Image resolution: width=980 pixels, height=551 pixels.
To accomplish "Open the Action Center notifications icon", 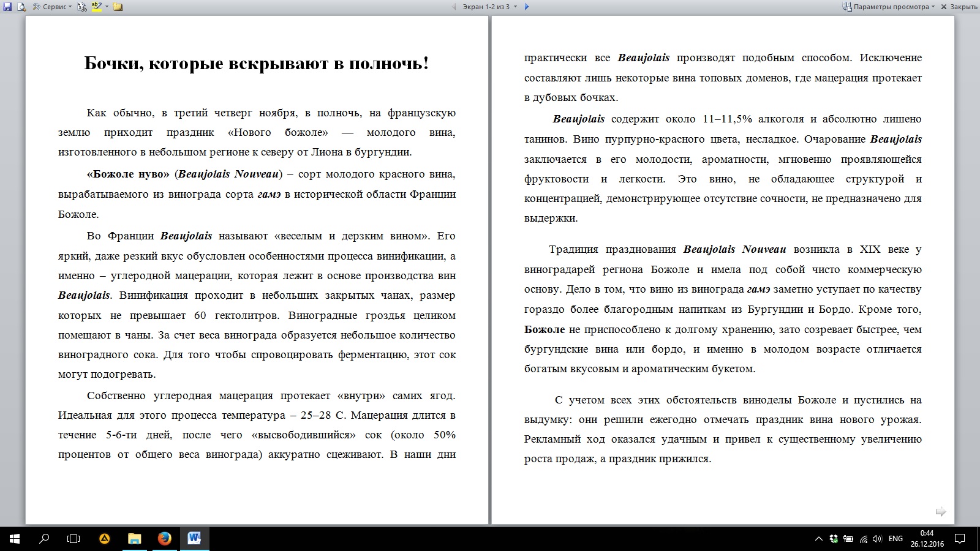I will pyautogui.click(x=960, y=539).
